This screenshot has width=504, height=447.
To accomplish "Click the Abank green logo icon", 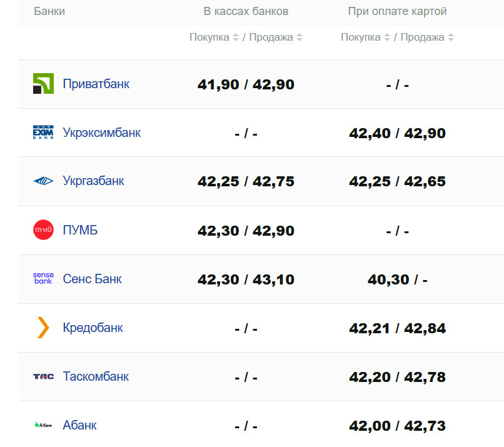I will (x=43, y=425).
